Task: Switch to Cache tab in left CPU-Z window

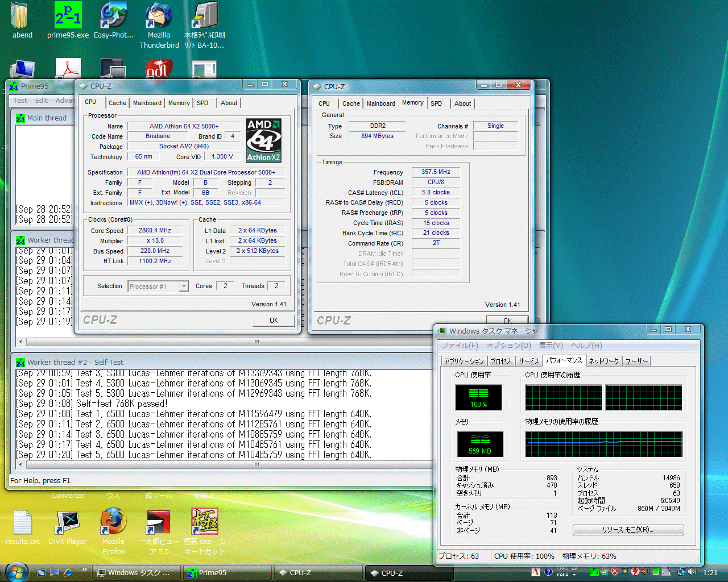Action: pyautogui.click(x=117, y=103)
